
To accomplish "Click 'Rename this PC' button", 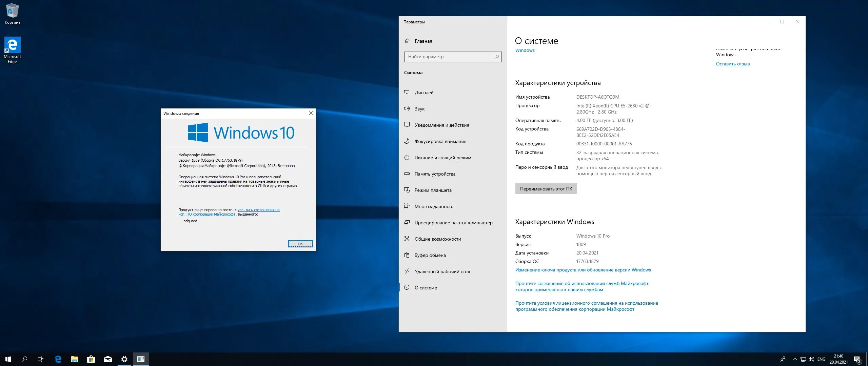I will point(545,188).
